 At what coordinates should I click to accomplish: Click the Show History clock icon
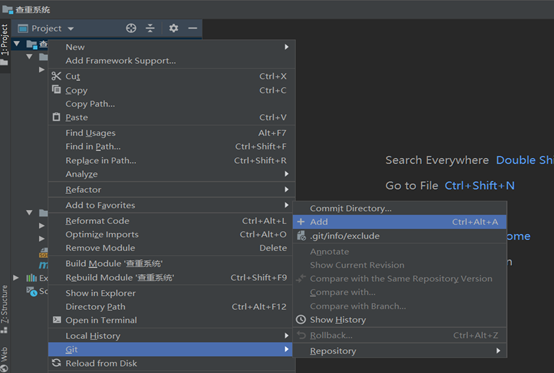tap(301, 320)
